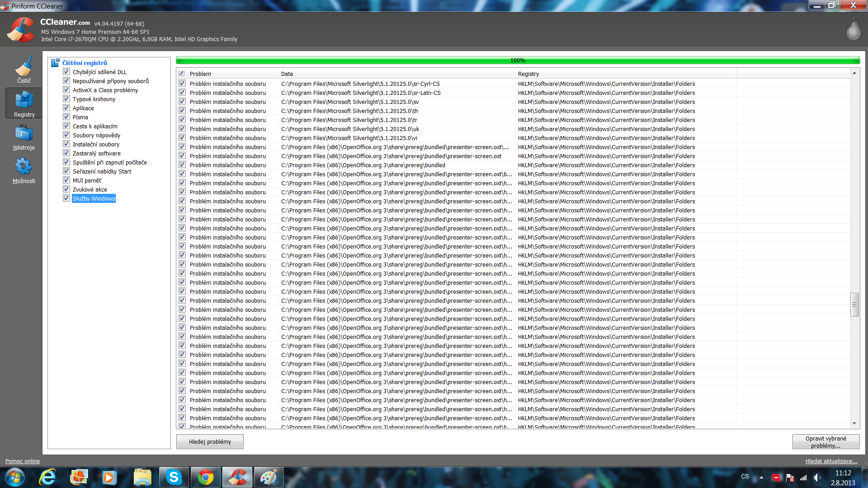
Task: Toggle Instalační soubory checkbox
Action: click(x=66, y=144)
